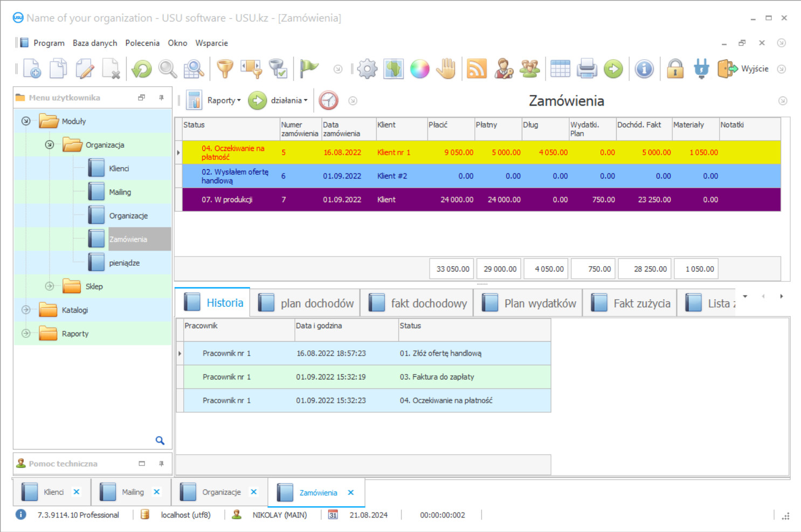Open program settings via the gear icon
The image size is (801, 532).
point(367,68)
